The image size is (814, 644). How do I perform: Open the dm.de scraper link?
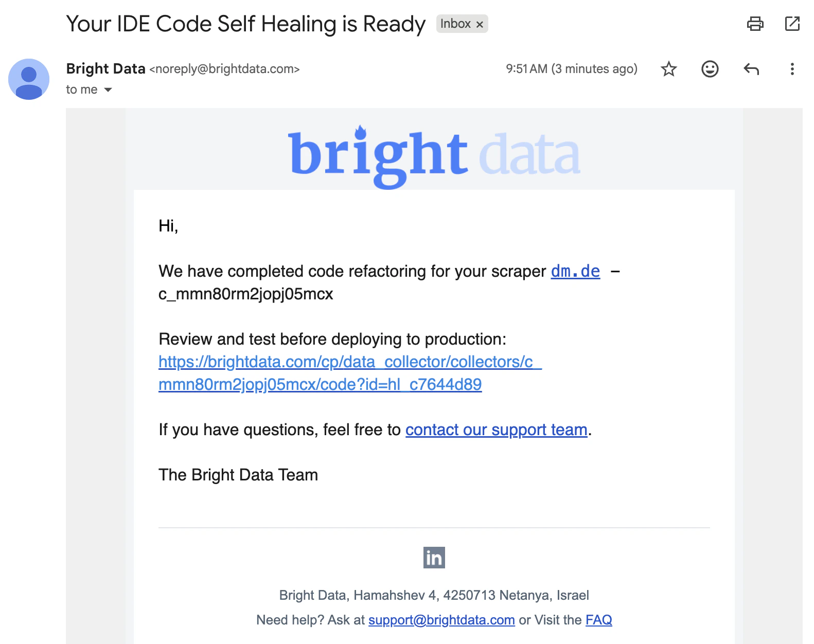pyautogui.click(x=575, y=271)
